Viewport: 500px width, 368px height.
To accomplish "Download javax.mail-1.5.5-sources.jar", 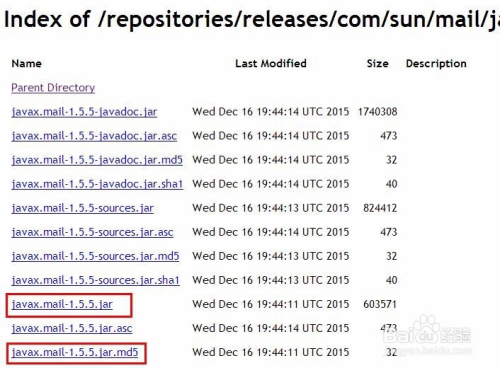I will [x=83, y=208].
